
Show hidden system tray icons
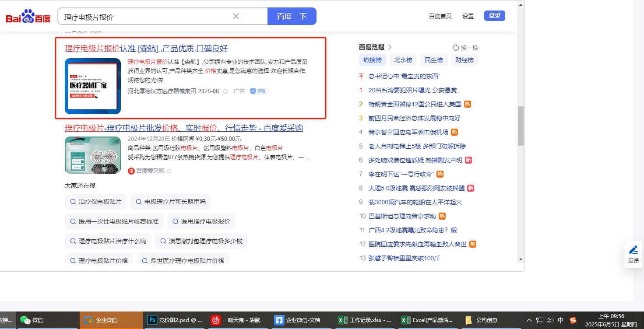[x=529, y=320]
